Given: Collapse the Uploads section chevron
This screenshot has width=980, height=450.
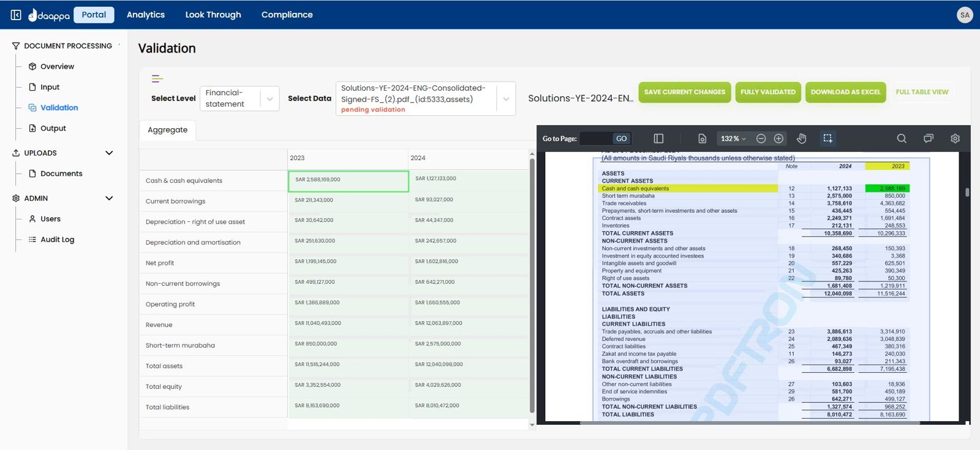Looking at the screenshot, I should [x=109, y=153].
